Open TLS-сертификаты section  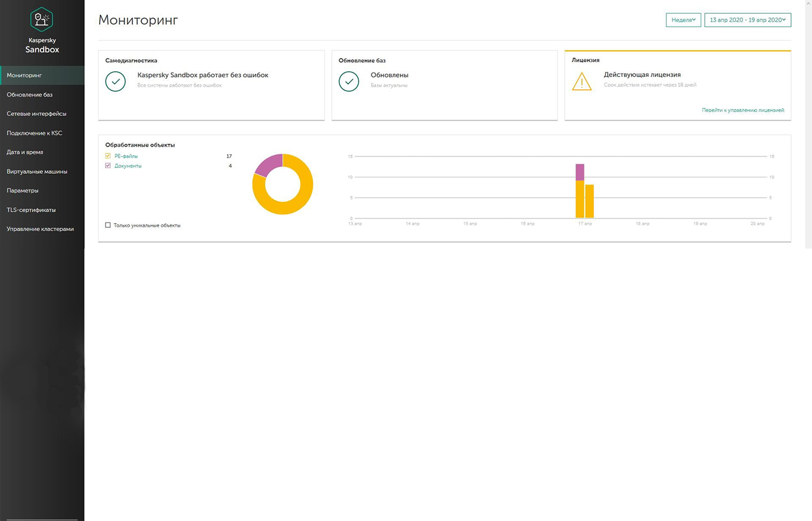tap(31, 210)
